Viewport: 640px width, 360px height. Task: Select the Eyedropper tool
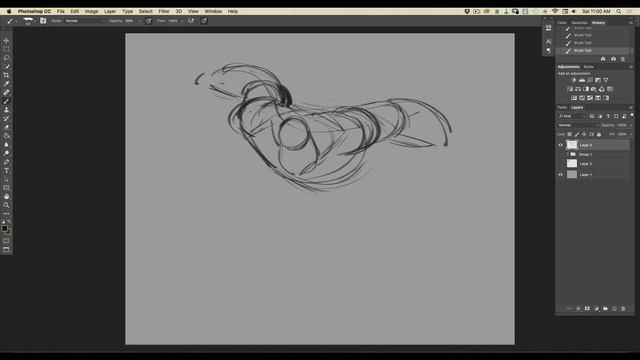[6, 84]
